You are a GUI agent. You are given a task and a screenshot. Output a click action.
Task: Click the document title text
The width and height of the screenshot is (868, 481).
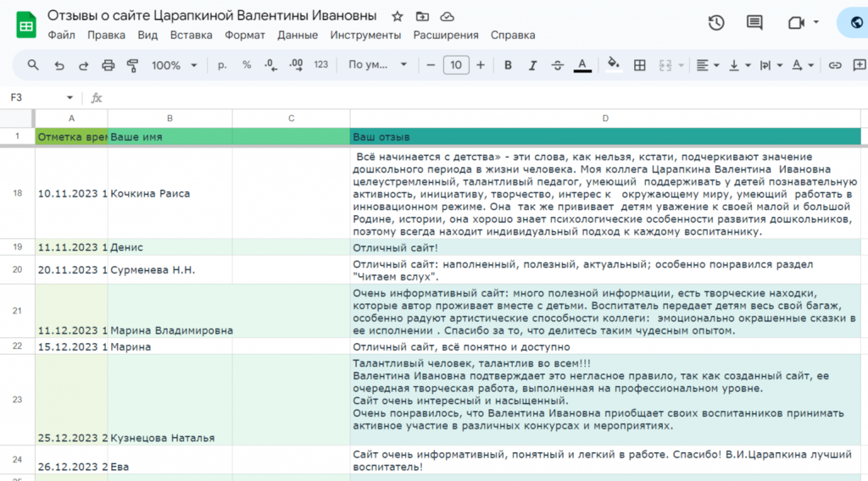click(212, 15)
